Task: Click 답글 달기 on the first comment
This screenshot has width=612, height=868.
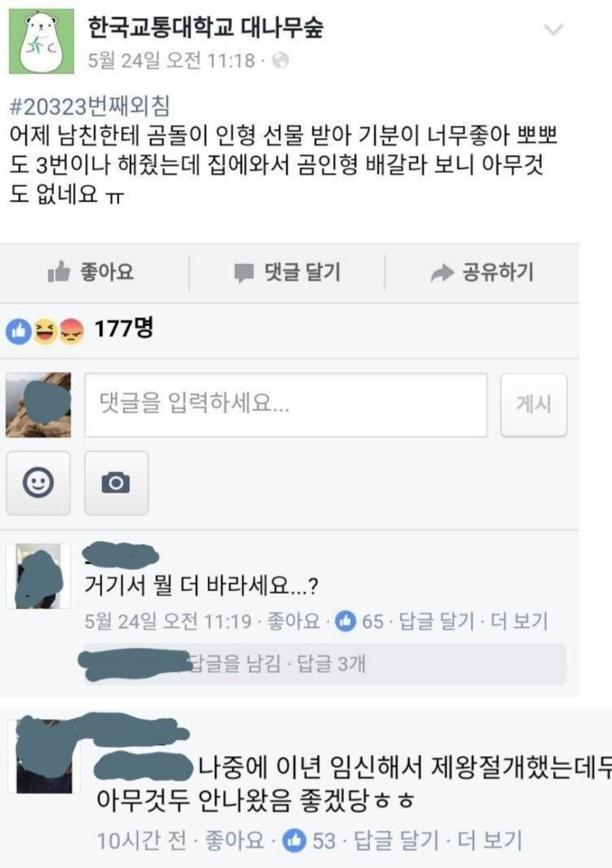Action: (437, 621)
